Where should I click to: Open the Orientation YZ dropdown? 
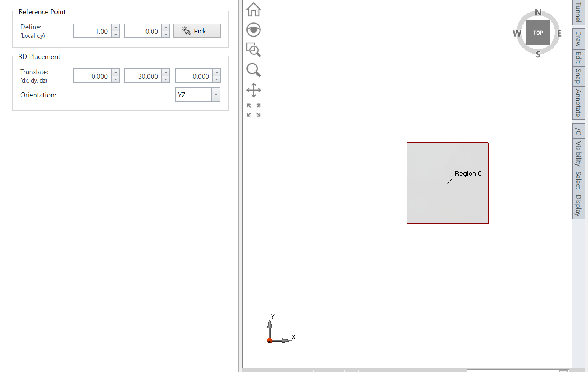coord(216,95)
